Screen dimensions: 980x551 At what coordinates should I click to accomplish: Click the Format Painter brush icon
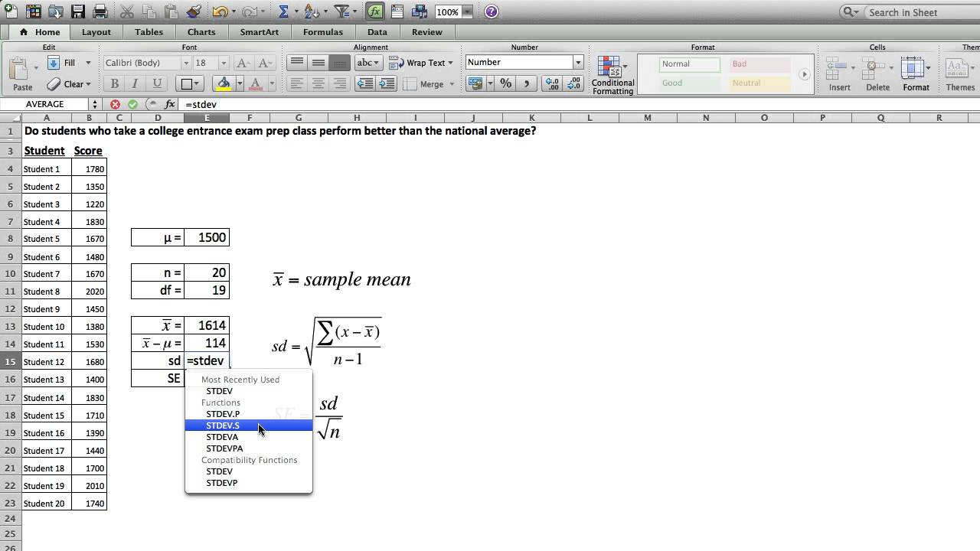pyautogui.click(x=194, y=11)
